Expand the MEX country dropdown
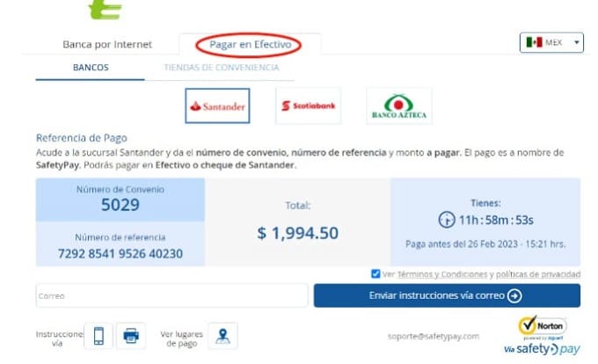The width and height of the screenshot is (598, 364). coord(551,42)
